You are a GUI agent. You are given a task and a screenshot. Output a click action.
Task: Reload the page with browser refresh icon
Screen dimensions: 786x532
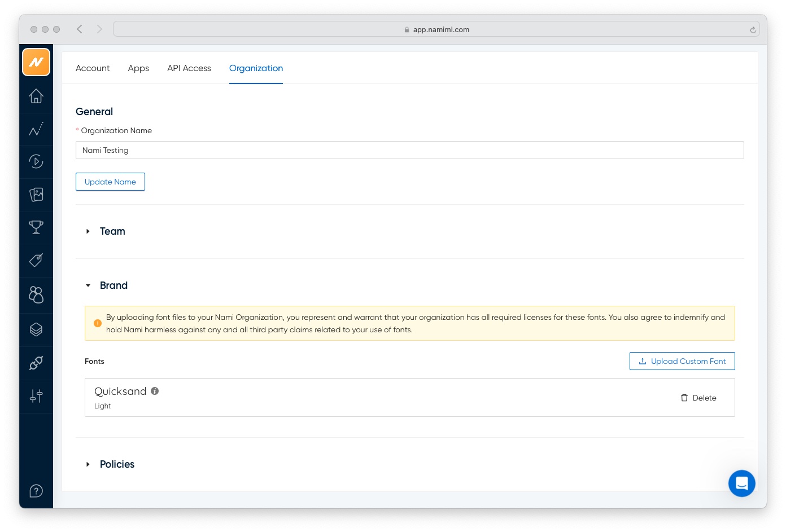coord(753,30)
